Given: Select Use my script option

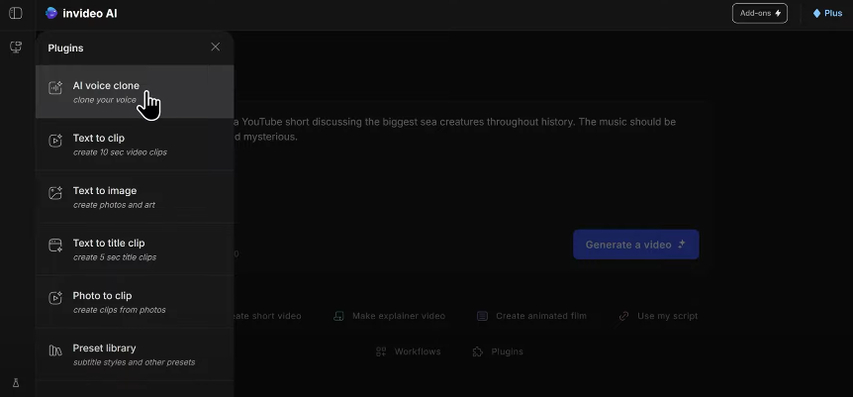Looking at the screenshot, I should tap(658, 316).
